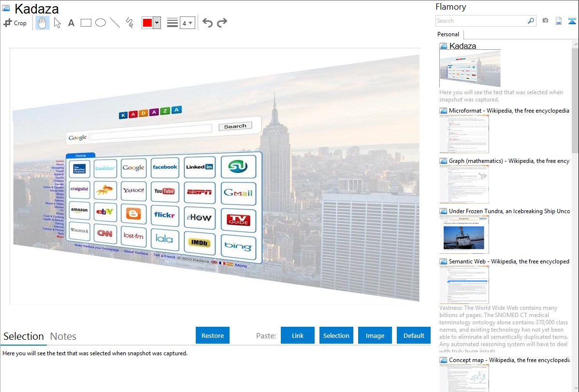Viewport: 579px width, 392px height.
Task: Open the Microformat Wikipedia snapshot thumbnail
Action: click(x=464, y=134)
